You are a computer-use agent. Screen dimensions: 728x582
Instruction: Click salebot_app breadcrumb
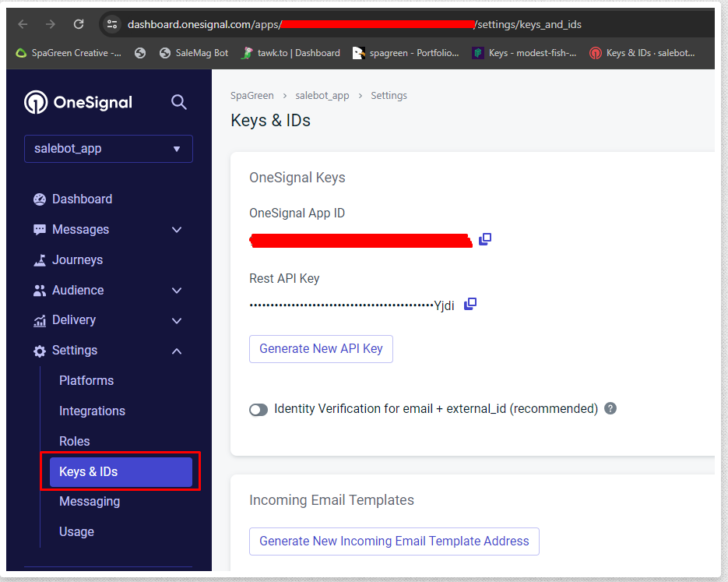click(x=322, y=96)
